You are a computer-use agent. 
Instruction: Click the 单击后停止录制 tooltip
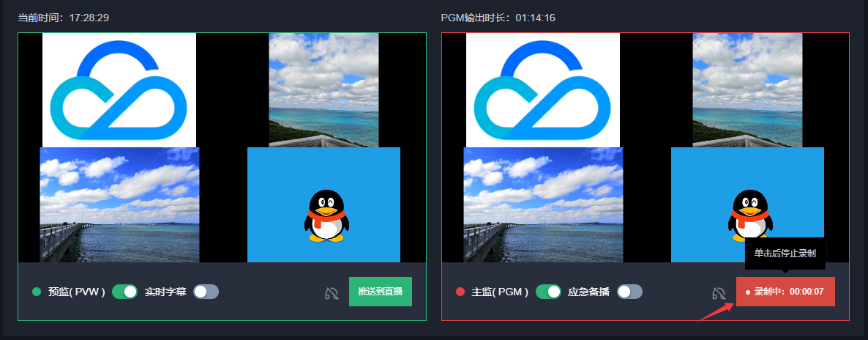(x=785, y=254)
